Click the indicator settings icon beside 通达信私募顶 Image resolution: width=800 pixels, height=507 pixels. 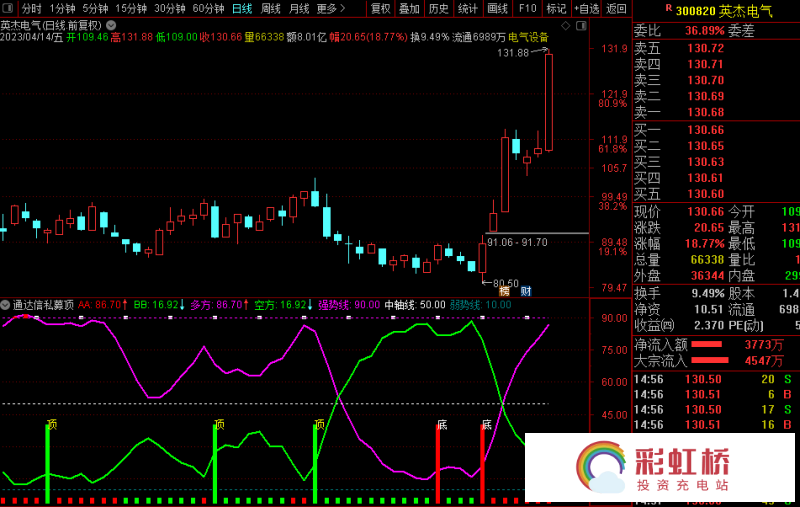6,304
